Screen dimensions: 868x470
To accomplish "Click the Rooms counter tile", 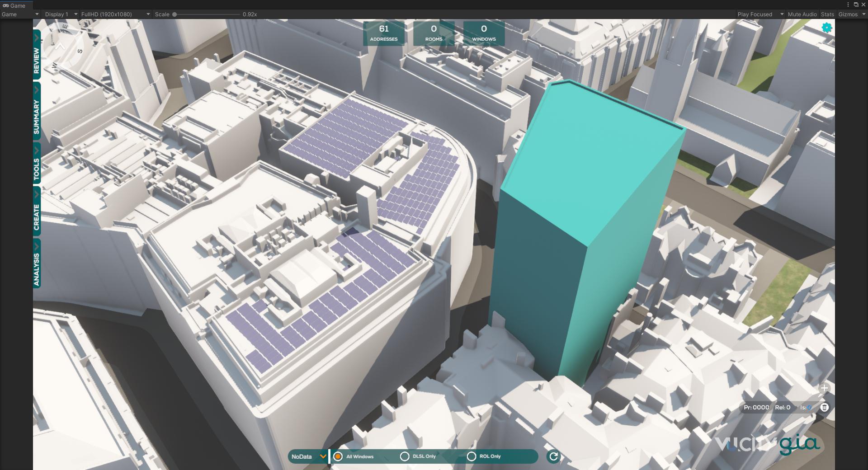I will click(x=434, y=33).
